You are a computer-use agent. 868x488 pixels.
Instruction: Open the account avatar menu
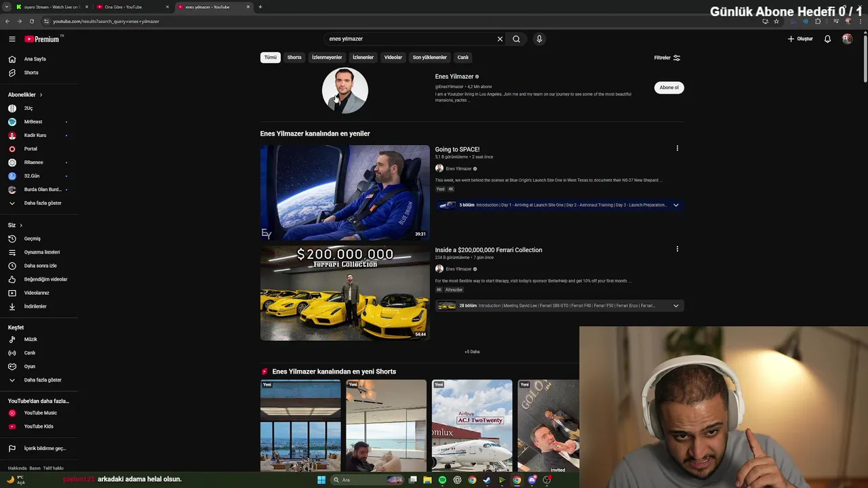847,39
